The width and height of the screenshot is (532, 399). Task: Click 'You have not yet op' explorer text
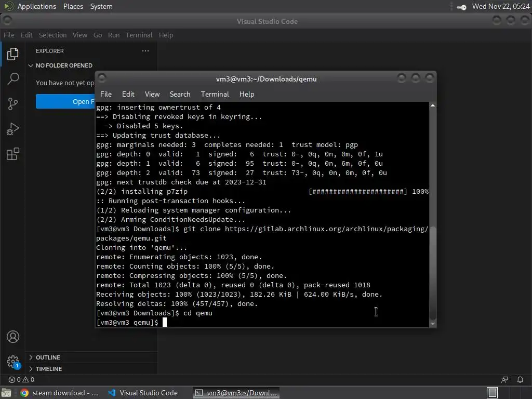[65, 83]
